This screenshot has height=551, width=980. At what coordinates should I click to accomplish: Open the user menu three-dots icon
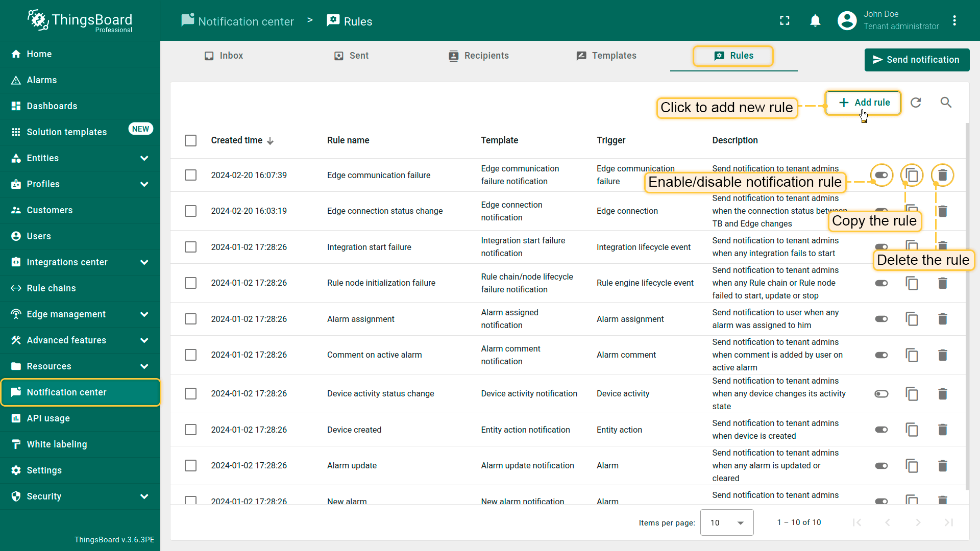point(954,21)
